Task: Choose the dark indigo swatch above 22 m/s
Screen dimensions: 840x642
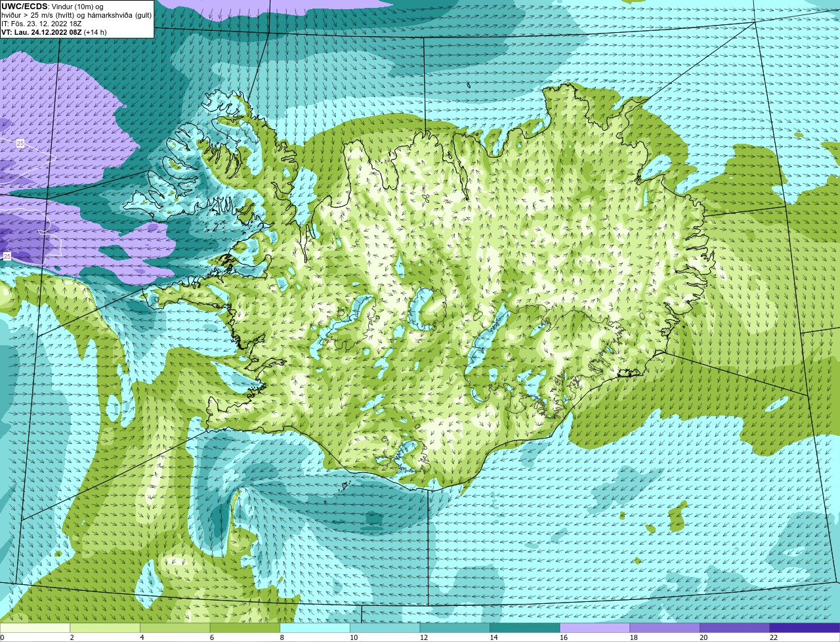Action: click(805, 628)
